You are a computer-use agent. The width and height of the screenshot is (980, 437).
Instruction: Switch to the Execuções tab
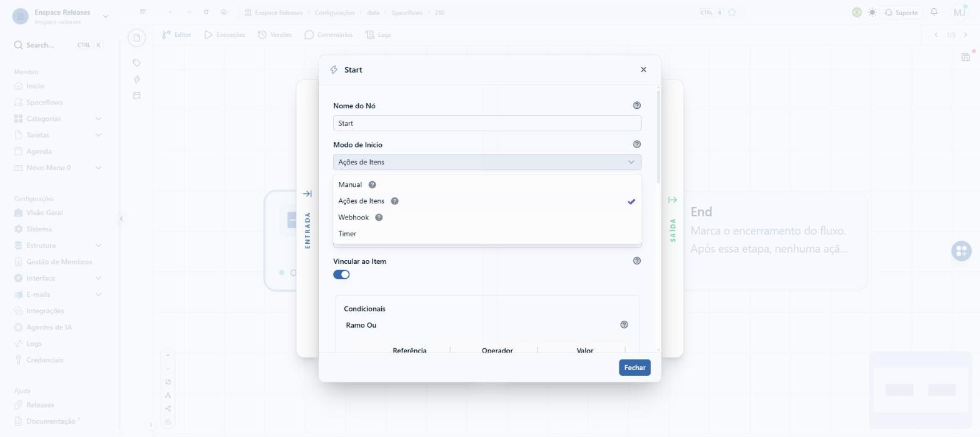click(x=224, y=35)
